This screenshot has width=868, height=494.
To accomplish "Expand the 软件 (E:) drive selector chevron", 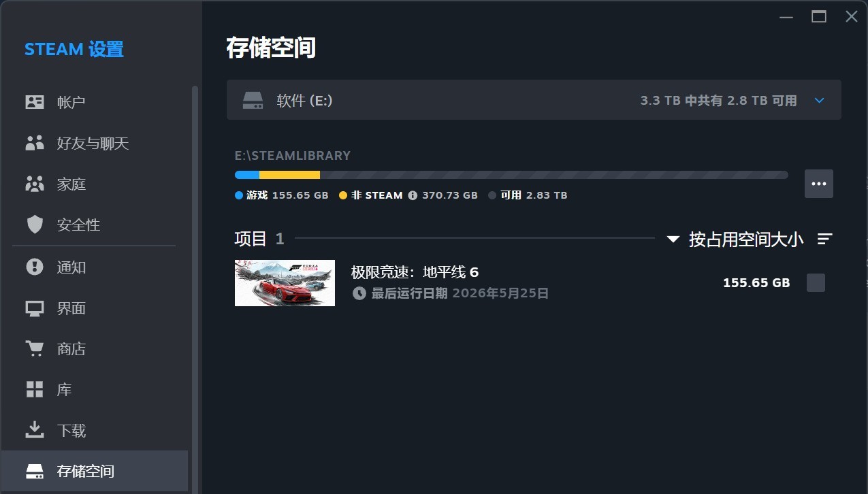I will [x=819, y=101].
